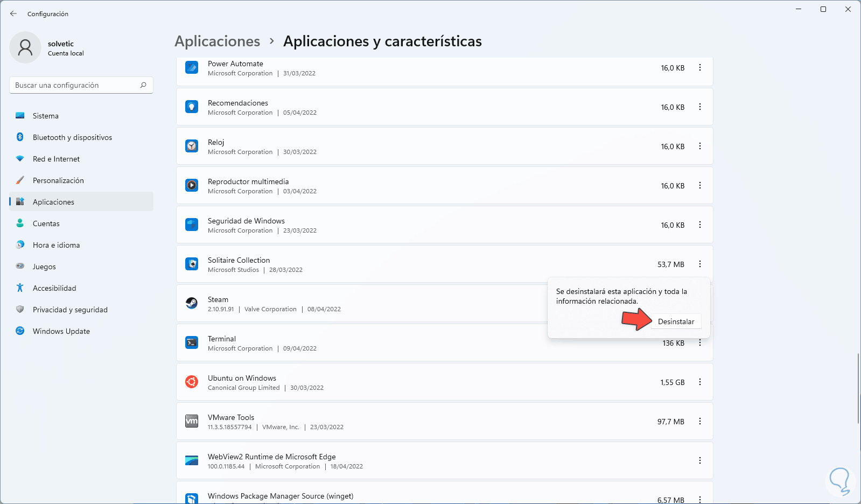Go to Hora e idioma
The height and width of the screenshot is (504, 861).
tap(81, 245)
